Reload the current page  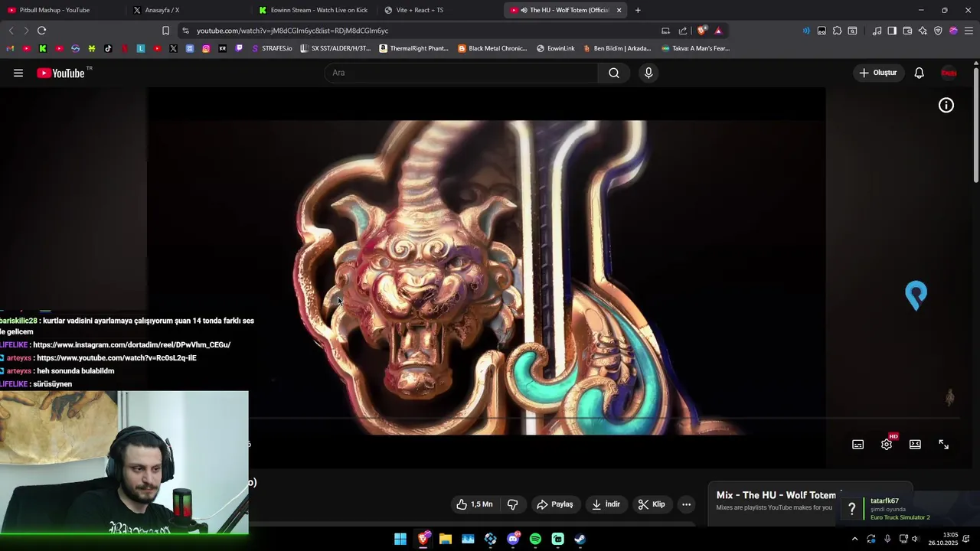point(41,31)
